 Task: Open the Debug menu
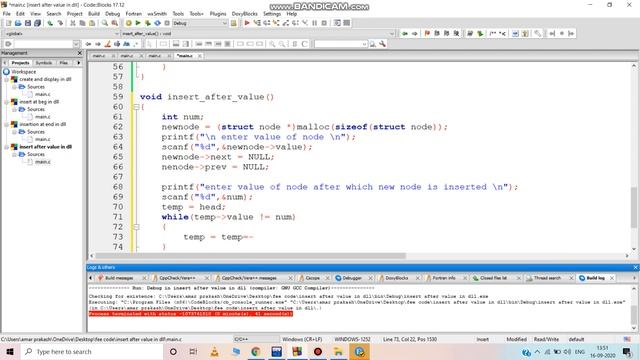point(113,14)
